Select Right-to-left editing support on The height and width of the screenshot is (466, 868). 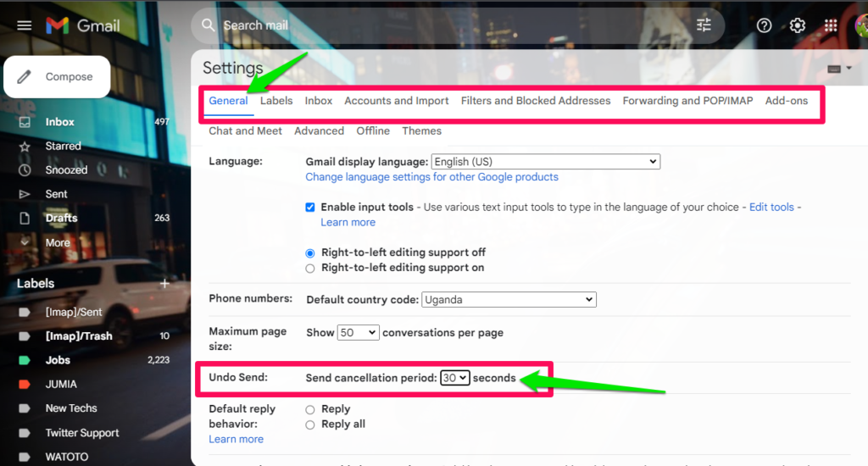(x=310, y=269)
